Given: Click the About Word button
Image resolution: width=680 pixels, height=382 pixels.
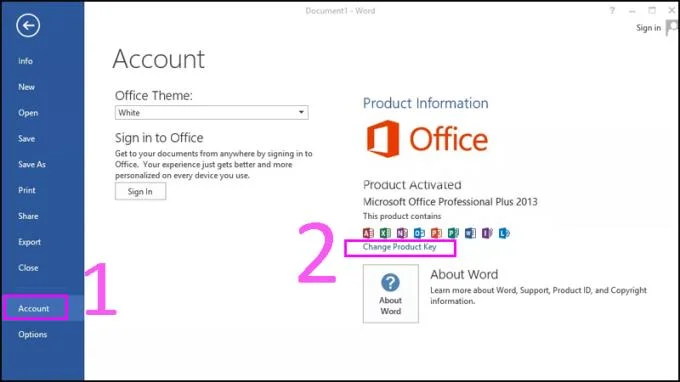Looking at the screenshot, I should point(391,294).
